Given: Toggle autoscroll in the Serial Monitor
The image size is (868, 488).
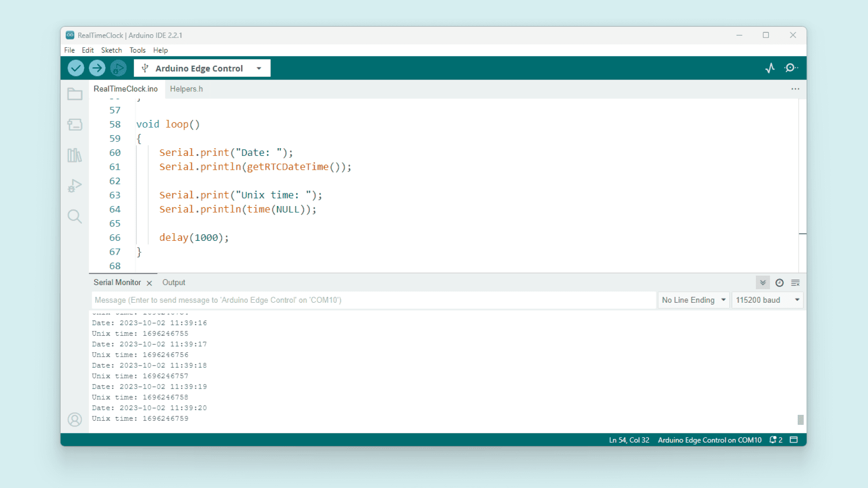Looking at the screenshot, I should coord(763,283).
